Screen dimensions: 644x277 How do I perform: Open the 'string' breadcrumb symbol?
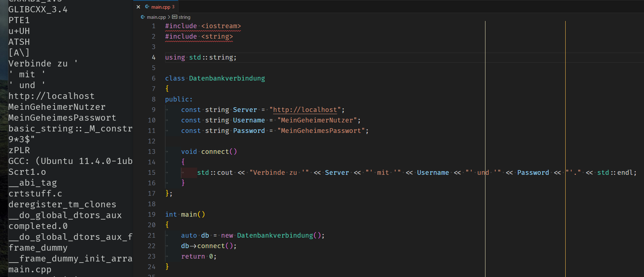click(184, 17)
